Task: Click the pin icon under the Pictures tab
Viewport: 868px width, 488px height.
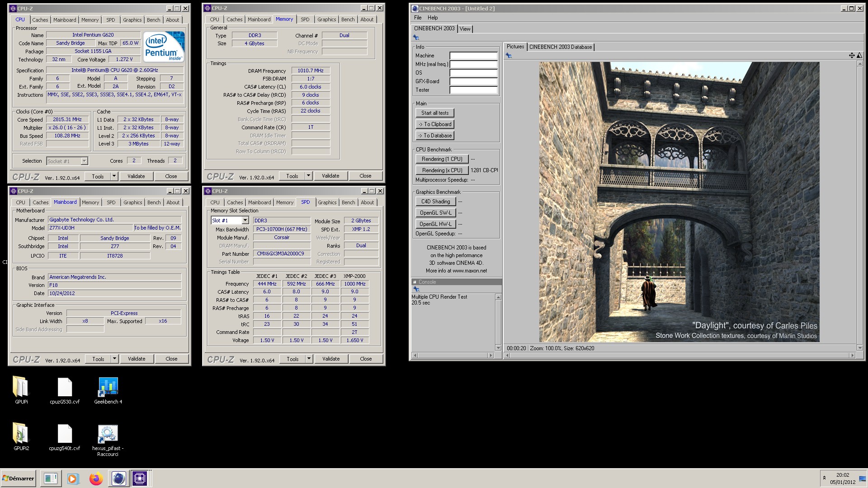Action: tap(509, 56)
